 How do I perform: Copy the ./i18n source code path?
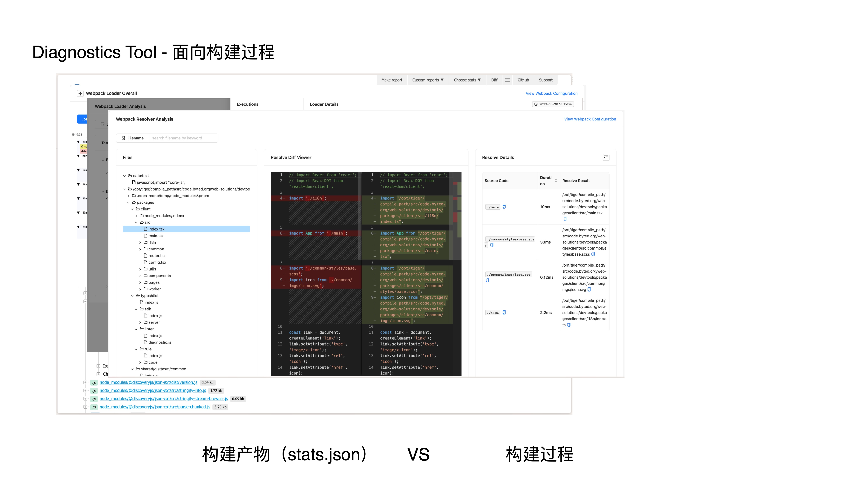(x=504, y=312)
